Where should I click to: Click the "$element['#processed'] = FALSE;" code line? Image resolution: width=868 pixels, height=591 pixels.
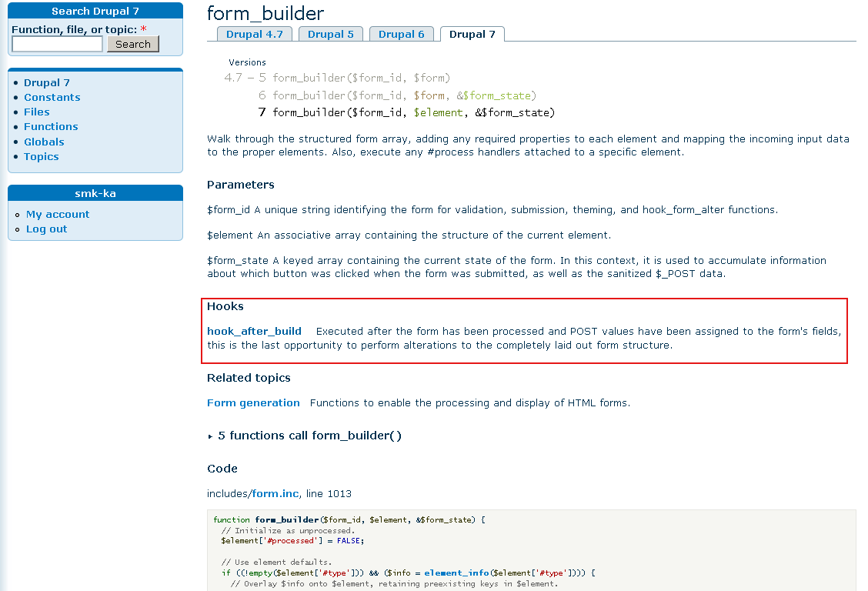292,541
